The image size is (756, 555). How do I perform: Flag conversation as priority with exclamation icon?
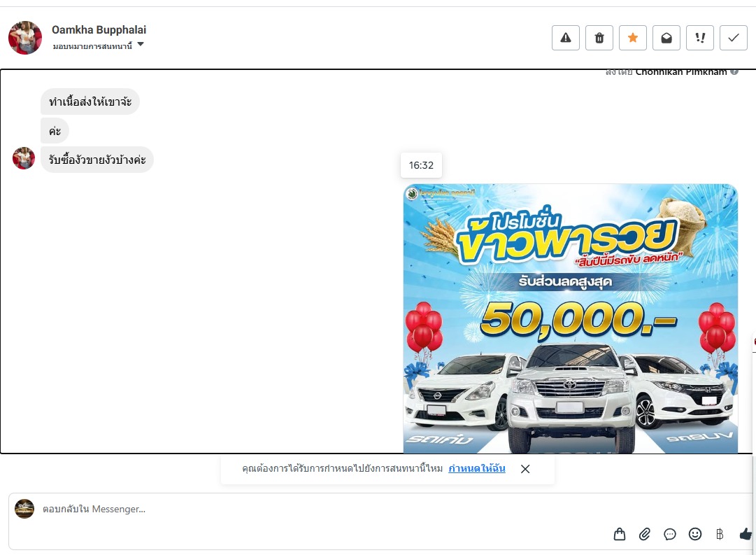click(x=700, y=38)
